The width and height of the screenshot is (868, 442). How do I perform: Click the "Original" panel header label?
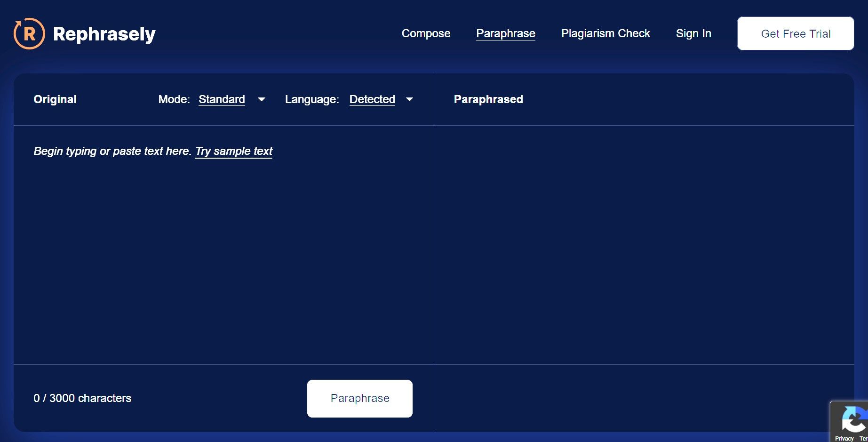[55, 99]
